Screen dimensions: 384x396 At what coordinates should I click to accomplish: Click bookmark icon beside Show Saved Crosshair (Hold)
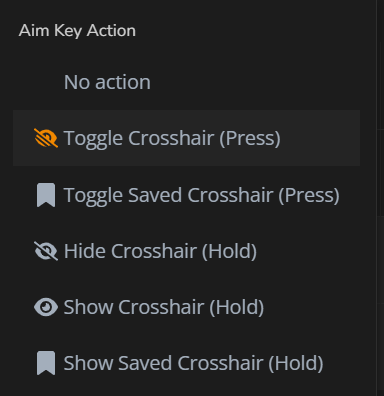coord(46,363)
